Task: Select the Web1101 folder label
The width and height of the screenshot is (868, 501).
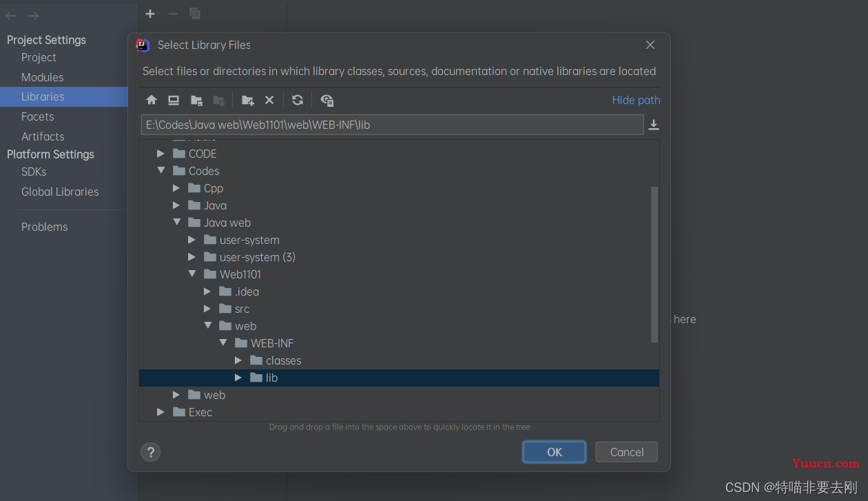Action: point(240,274)
